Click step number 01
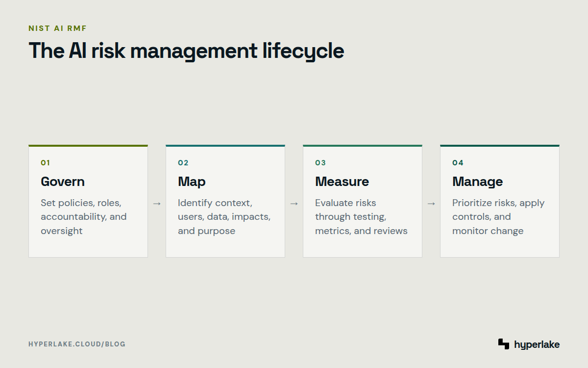Screen dimensions: 588x368 [46, 163]
